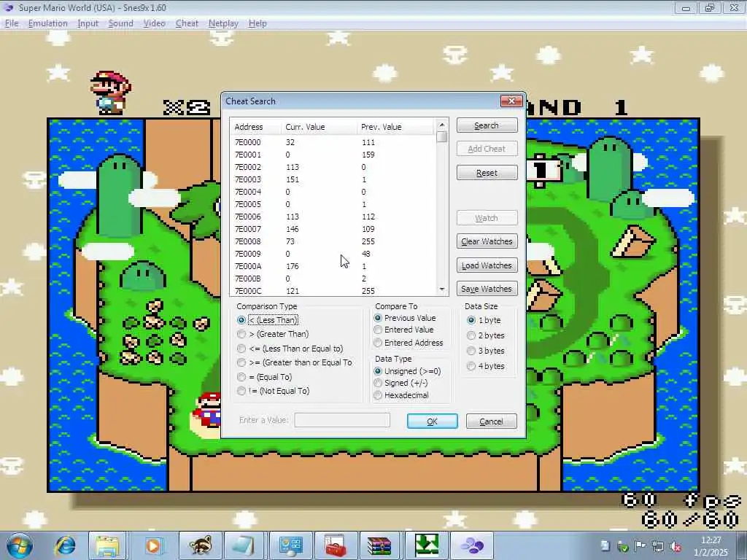This screenshot has width=747, height=560.
Task: Open WinRAR from the taskbar
Action: [379, 545]
